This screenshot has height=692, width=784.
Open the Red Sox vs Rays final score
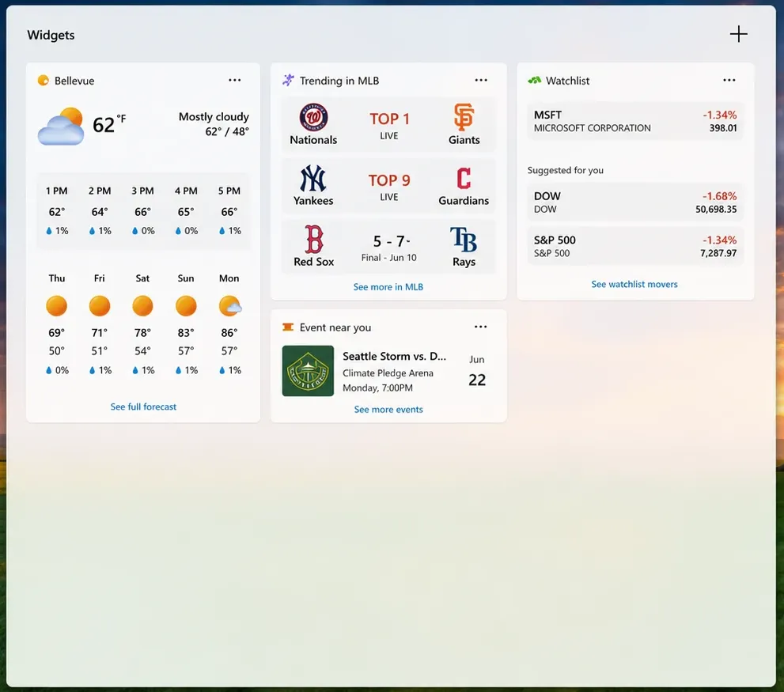(x=388, y=247)
